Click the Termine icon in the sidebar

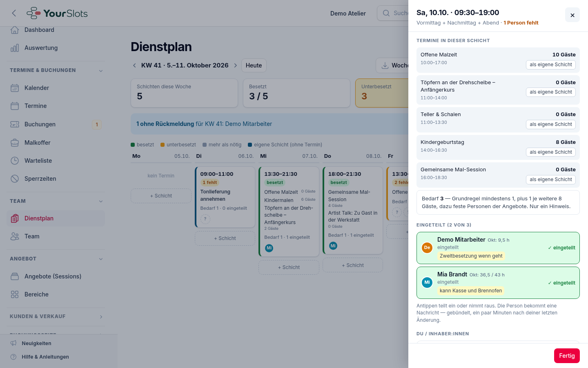pyautogui.click(x=15, y=106)
